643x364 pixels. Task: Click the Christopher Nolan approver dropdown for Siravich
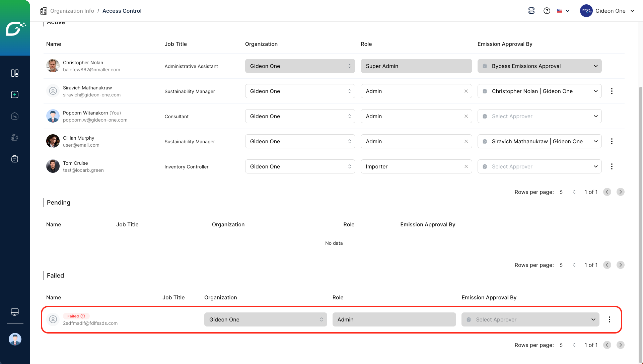tap(539, 91)
